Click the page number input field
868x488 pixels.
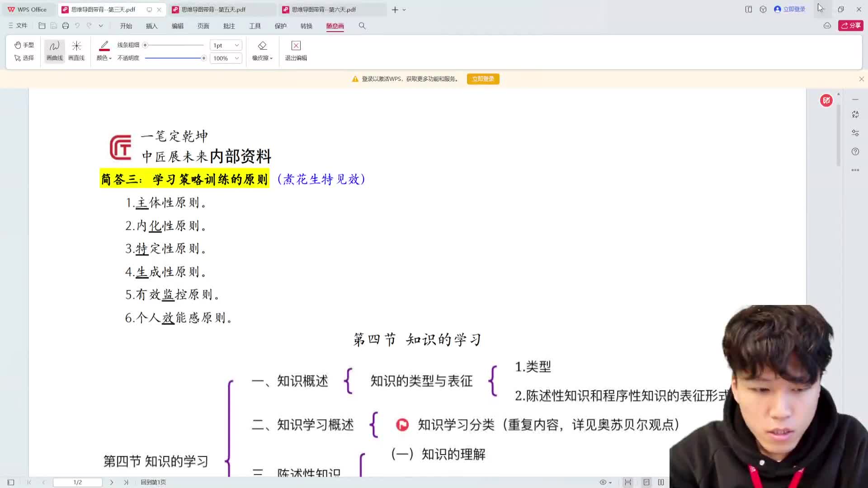coord(77,482)
